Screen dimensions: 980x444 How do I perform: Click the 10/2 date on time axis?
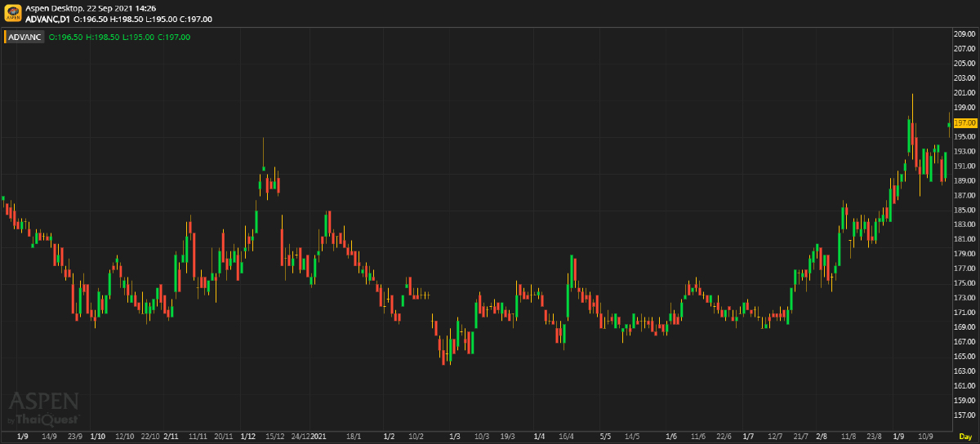click(x=416, y=437)
